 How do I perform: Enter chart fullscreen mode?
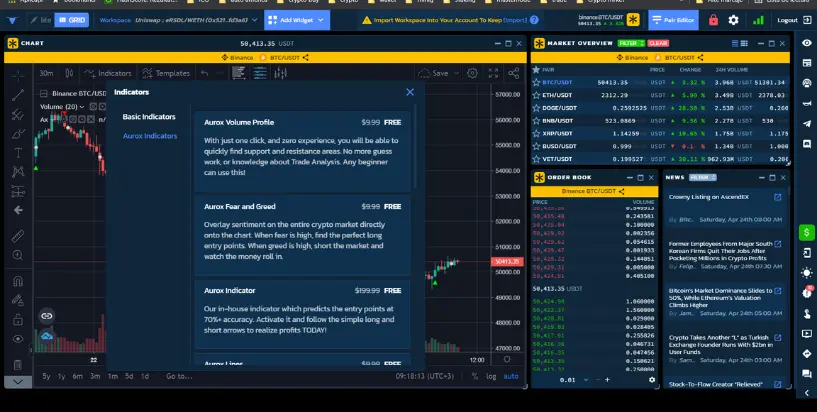click(493, 73)
